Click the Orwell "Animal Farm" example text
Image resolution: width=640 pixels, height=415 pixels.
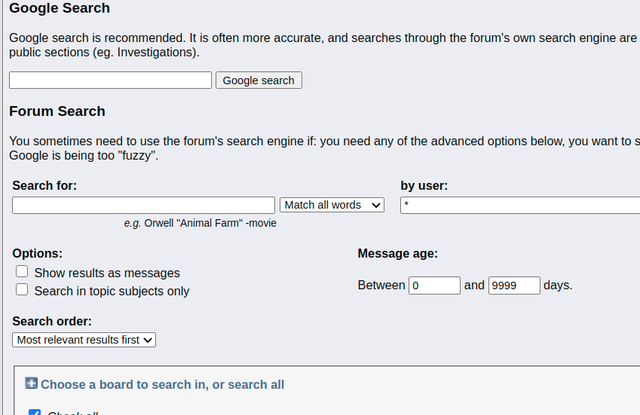click(x=200, y=223)
